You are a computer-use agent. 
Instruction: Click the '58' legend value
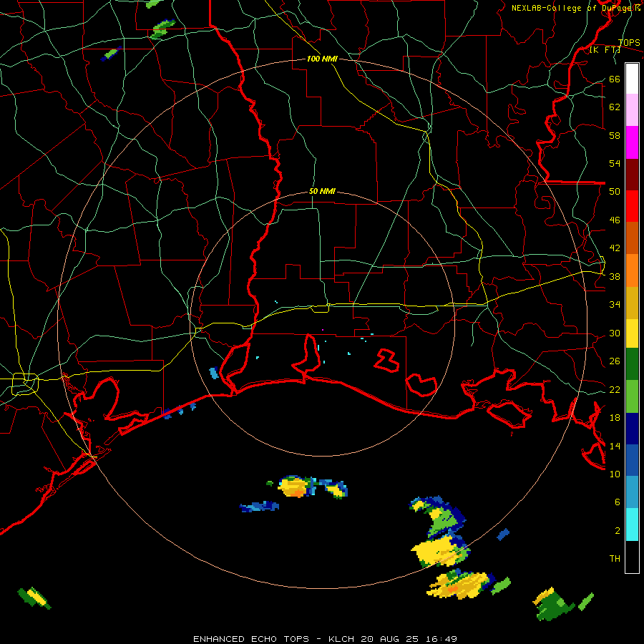615,135
